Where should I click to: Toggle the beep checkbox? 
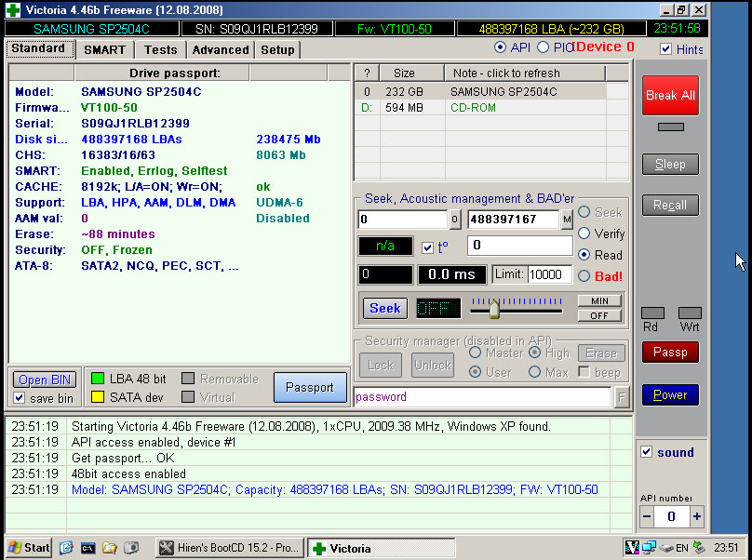584,371
